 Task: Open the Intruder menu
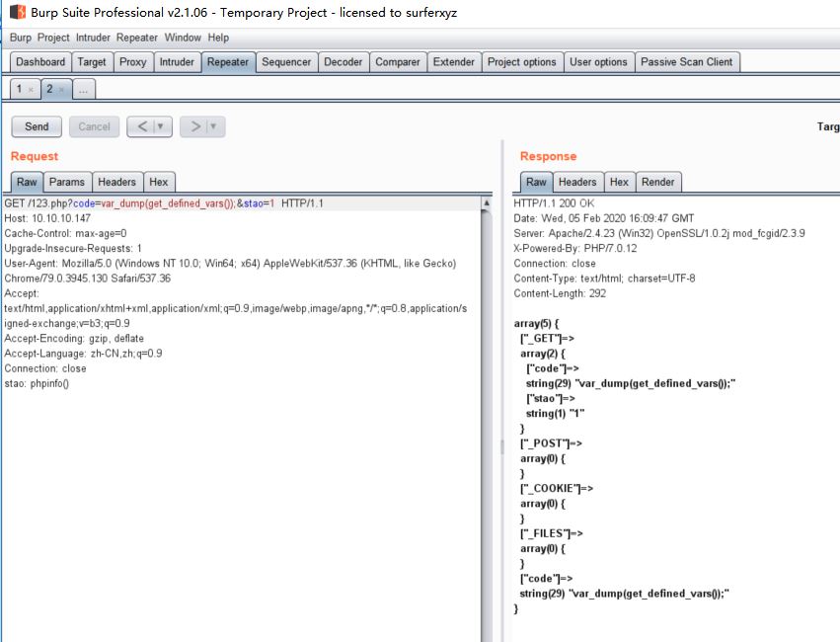(93, 38)
